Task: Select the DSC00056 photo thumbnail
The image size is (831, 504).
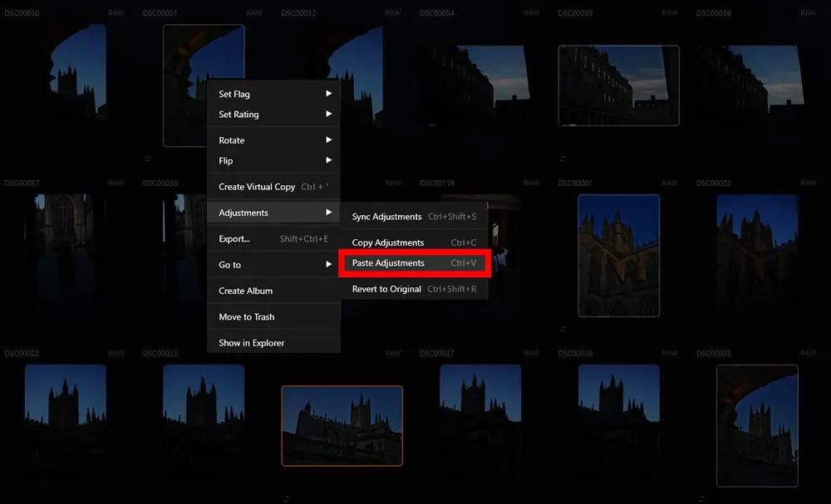Action: 757,86
